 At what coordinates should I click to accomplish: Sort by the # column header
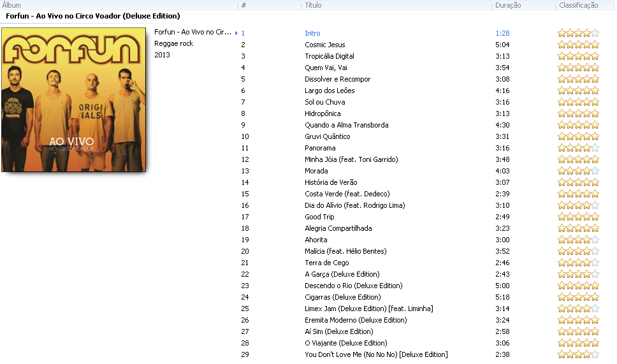click(243, 5)
